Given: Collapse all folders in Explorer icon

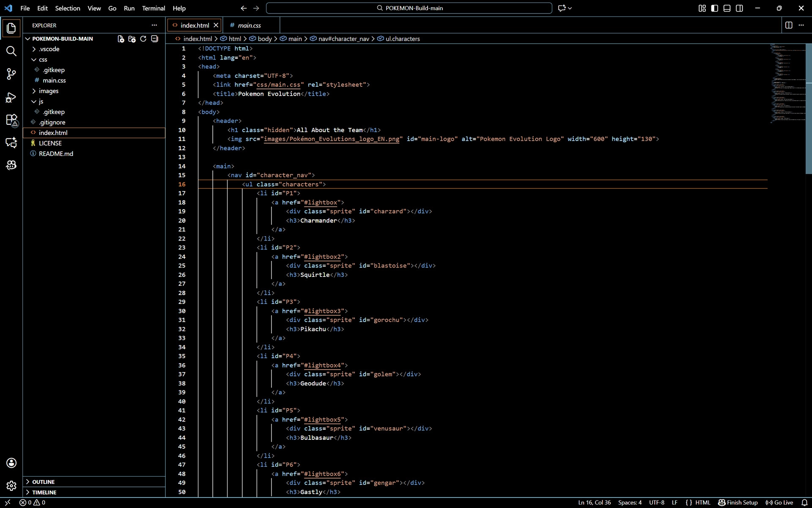Looking at the screenshot, I should pos(155,39).
